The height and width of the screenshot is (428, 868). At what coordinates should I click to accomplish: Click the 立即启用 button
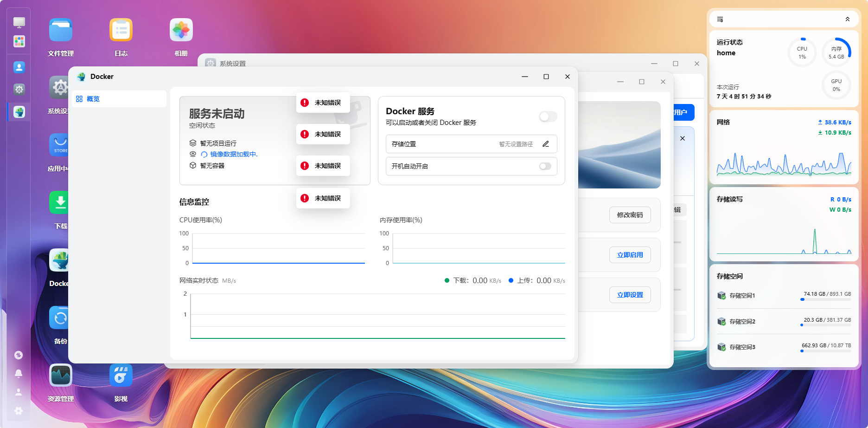click(x=630, y=255)
